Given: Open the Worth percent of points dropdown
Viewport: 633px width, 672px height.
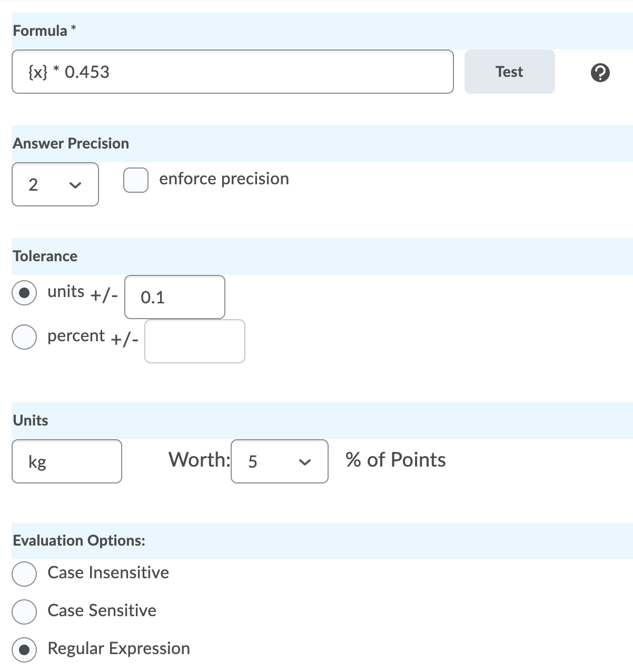Looking at the screenshot, I should click(279, 461).
